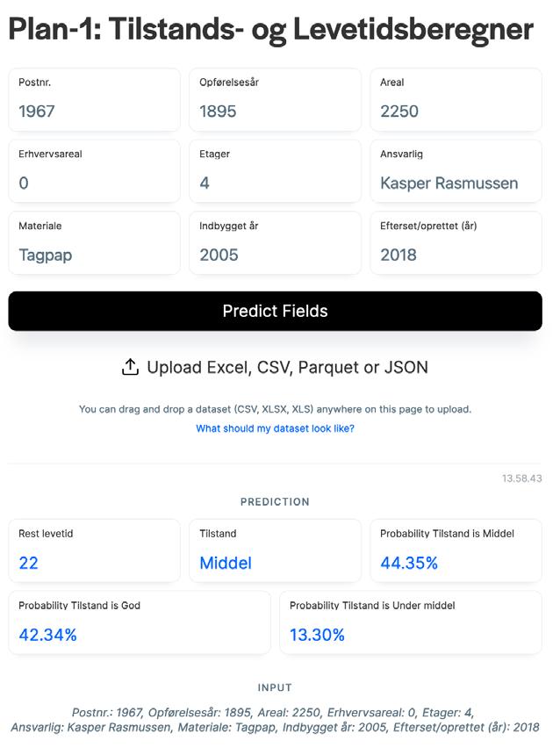
Task: Click Upload Excel, CSV, Parquet or JSON
Action: 275,367
